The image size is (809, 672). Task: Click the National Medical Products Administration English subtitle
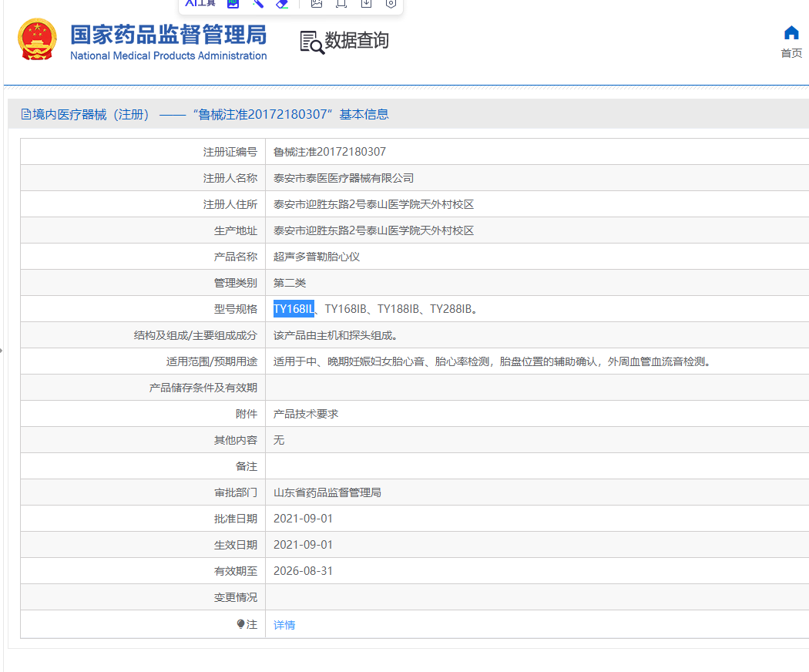point(168,55)
